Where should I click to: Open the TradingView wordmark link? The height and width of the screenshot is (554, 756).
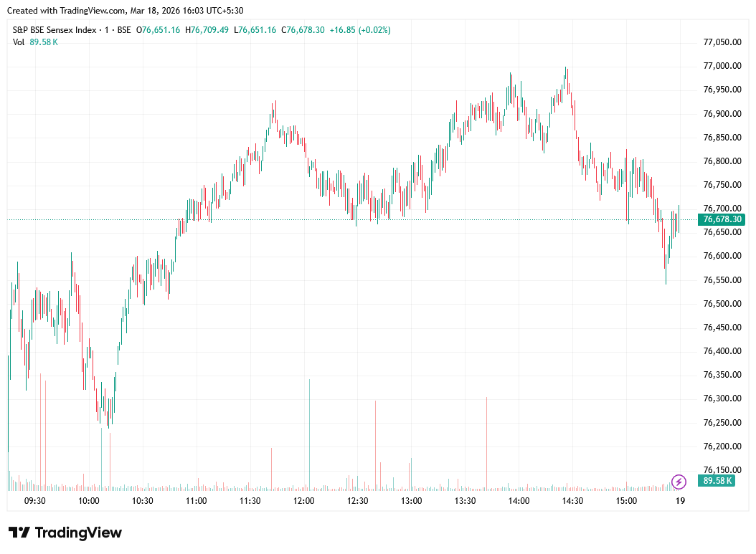[78, 532]
